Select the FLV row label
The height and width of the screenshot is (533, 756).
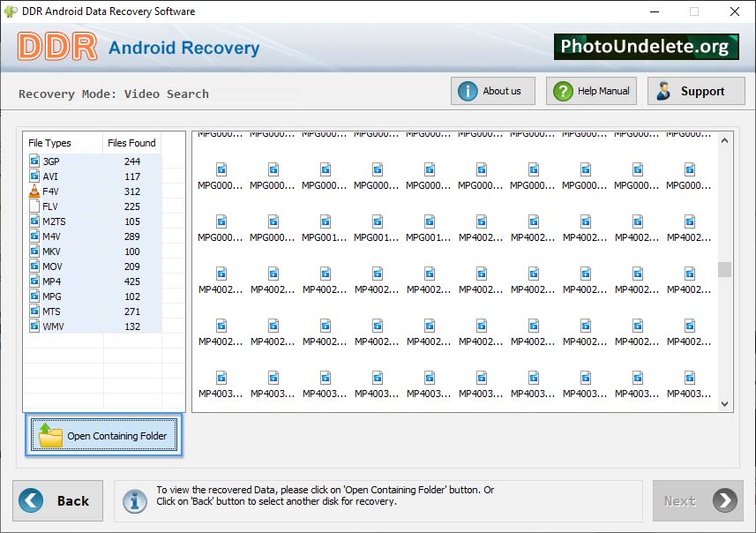pyautogui.click(x=50, y=206)
